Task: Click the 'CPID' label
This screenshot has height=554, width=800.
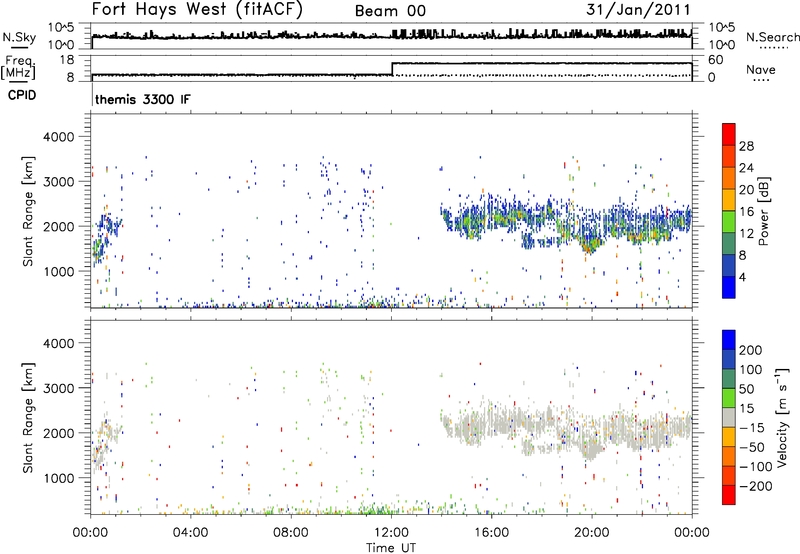Action: [22, 95]
